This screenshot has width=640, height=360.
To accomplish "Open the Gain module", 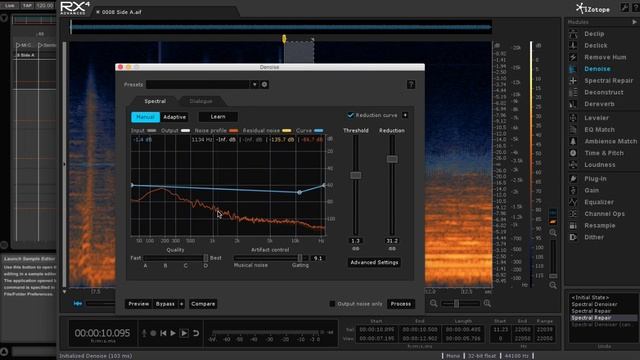I will coord(591,190).
